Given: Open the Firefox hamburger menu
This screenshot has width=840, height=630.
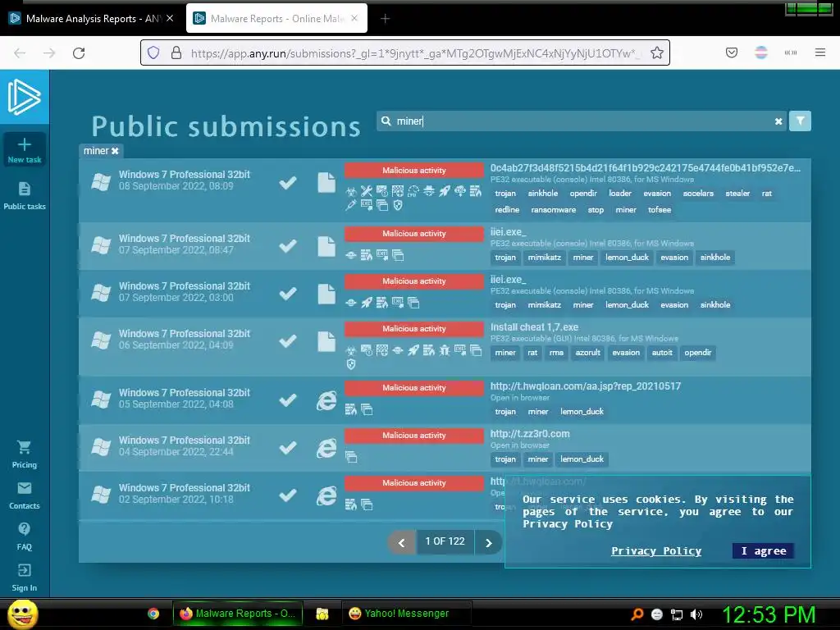Looking at the screenshot, I should tap(819, 52).
